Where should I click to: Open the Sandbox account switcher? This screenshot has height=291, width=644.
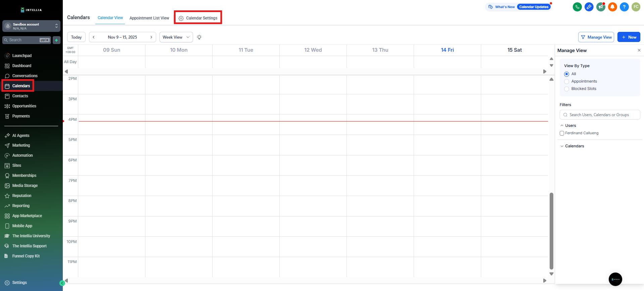(x=31, y=26)
